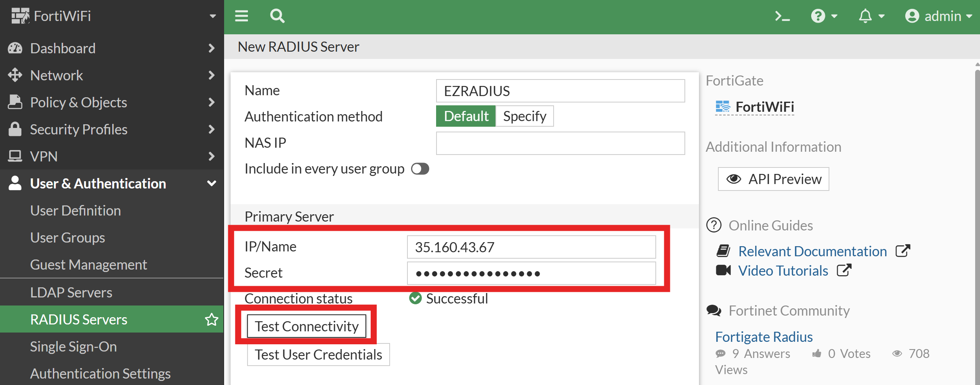Click the Test Connectivity button

point(306,326)
